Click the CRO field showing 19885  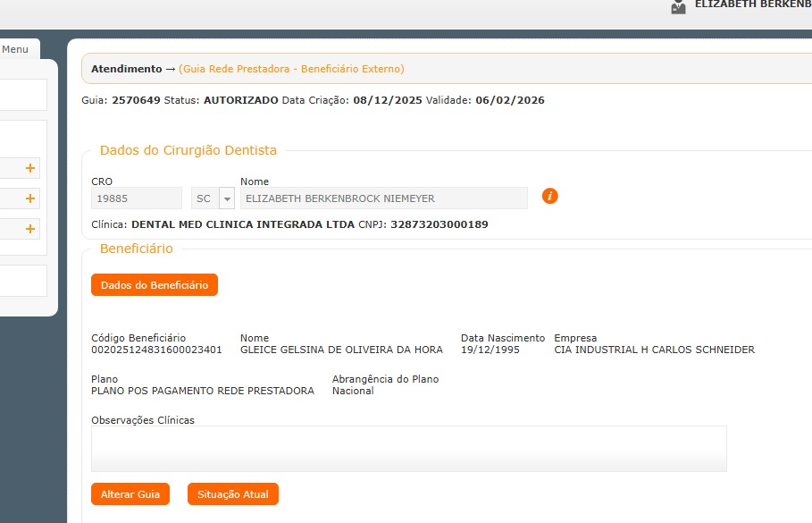137,198
